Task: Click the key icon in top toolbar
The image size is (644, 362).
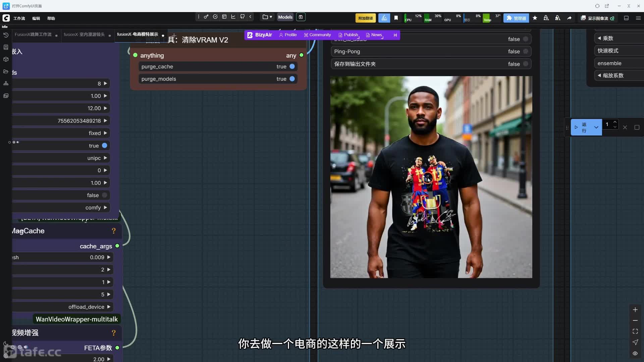Action: [206, 17]
